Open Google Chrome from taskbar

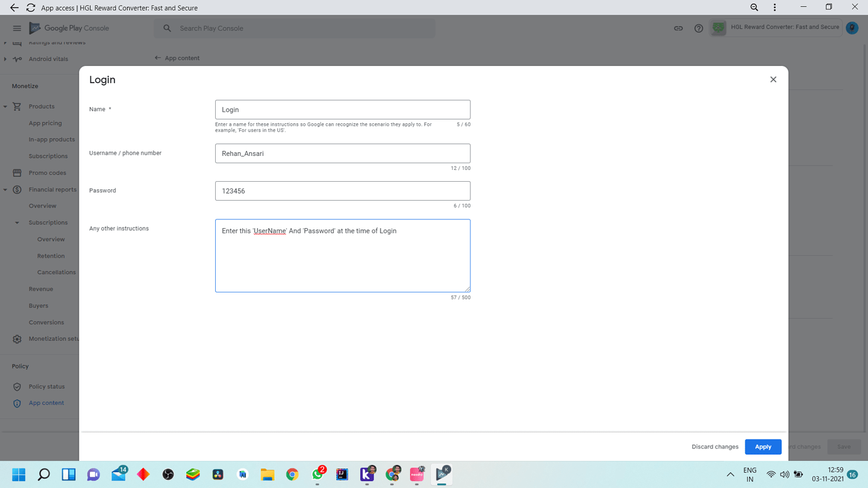click(x=292, y=475)
